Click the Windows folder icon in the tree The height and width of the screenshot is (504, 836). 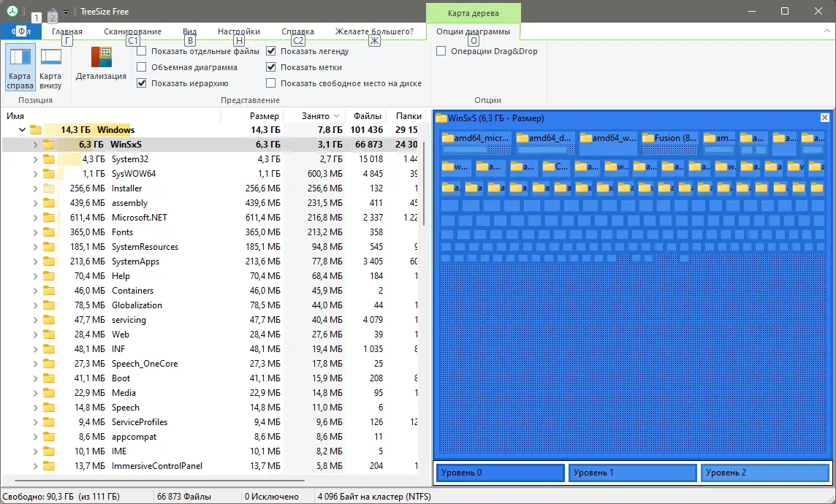coord(36,129)
